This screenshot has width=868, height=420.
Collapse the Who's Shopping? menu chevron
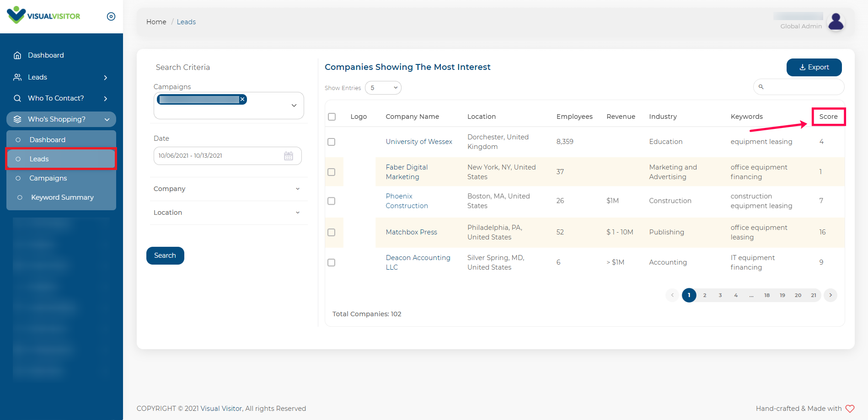[107, 120]
